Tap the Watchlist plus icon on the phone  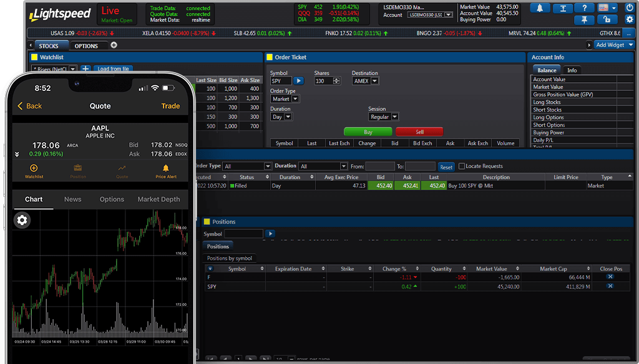click(x=33, y=167)
